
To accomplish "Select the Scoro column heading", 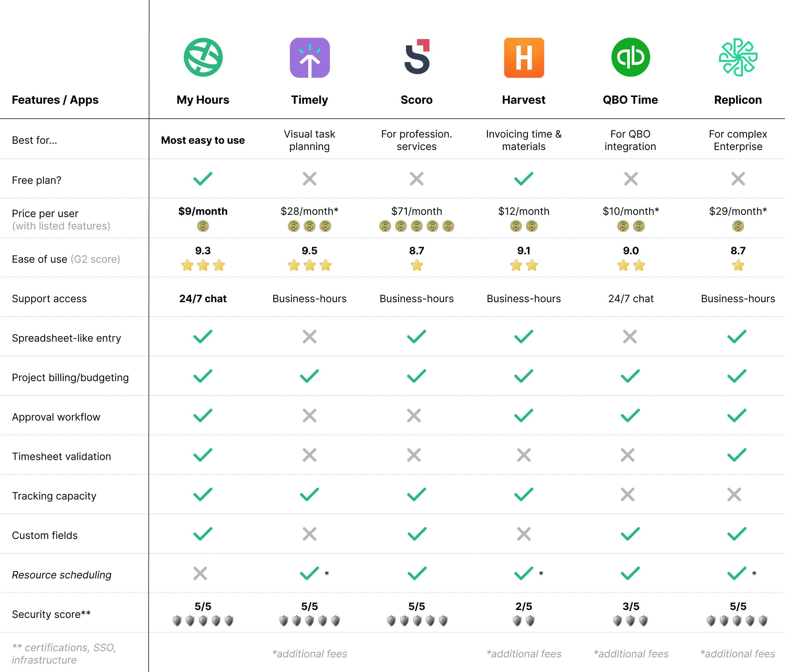I will pos(417,100).
